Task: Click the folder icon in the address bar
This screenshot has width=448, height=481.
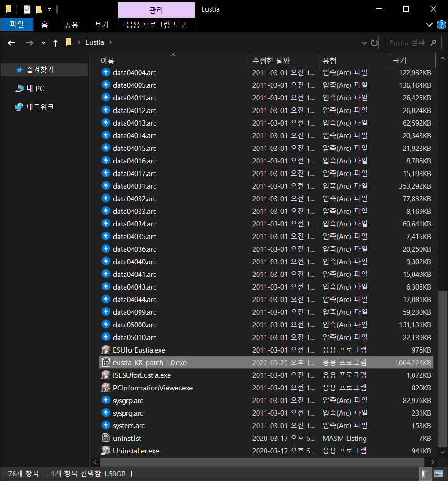Action: pyautogui.click(x=69, y=42)
